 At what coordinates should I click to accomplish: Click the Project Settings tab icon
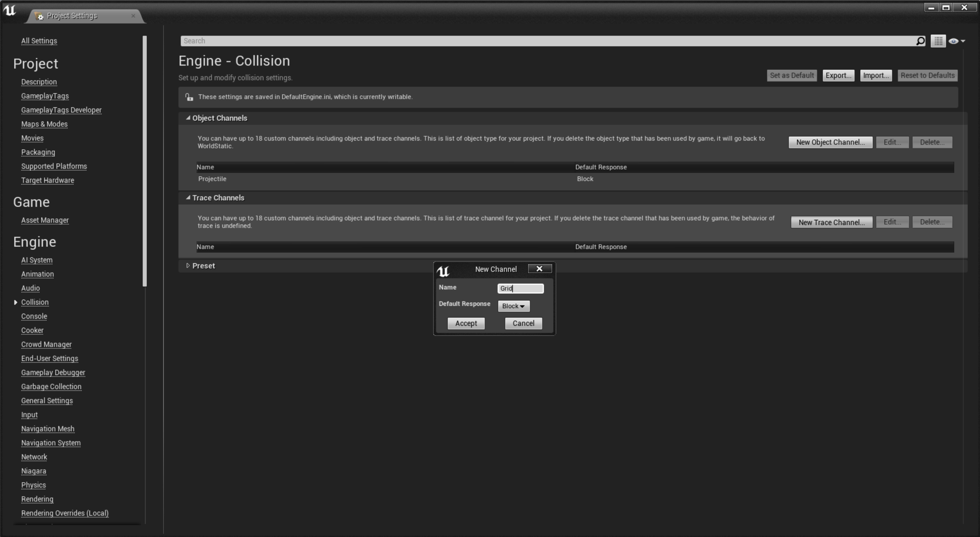coord(39,16)
